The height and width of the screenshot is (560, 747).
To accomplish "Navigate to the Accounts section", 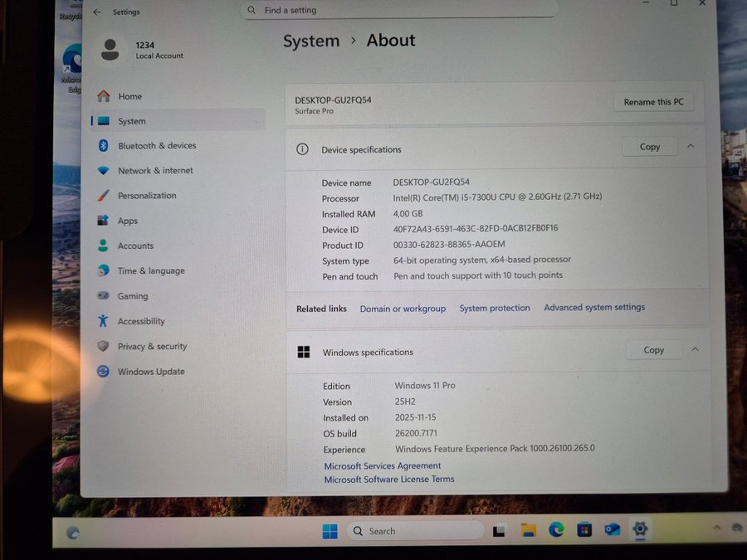I will (x=135, y=246).
